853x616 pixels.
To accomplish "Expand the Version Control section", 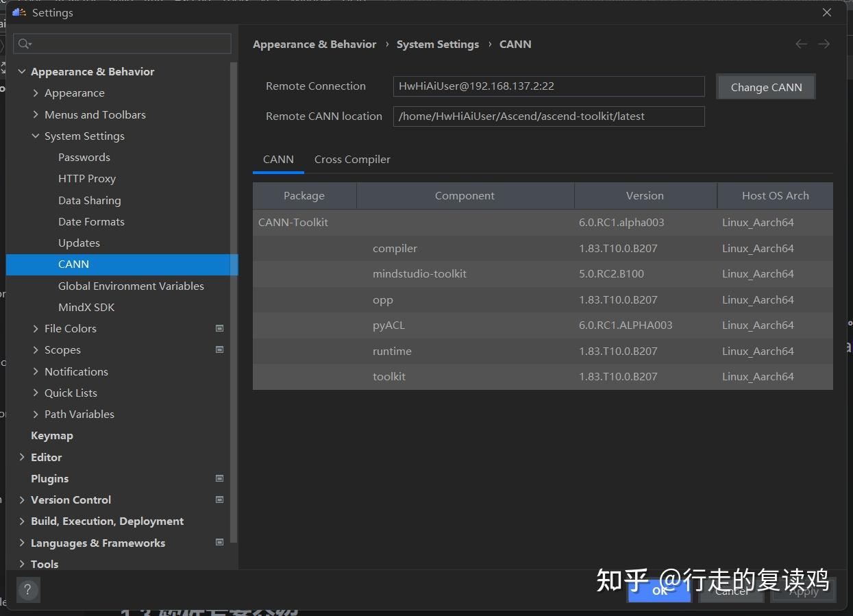I will coord(22,500).
